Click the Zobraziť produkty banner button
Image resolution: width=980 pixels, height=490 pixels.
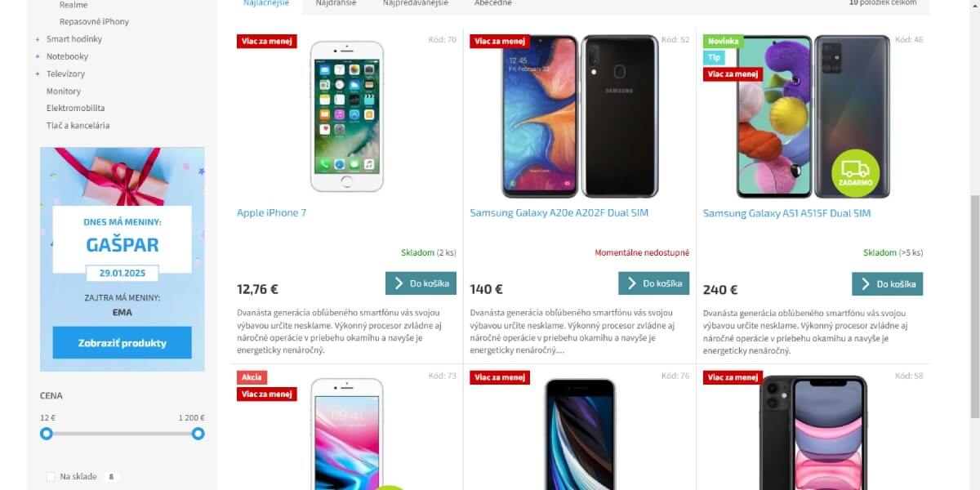coord(122,343)
